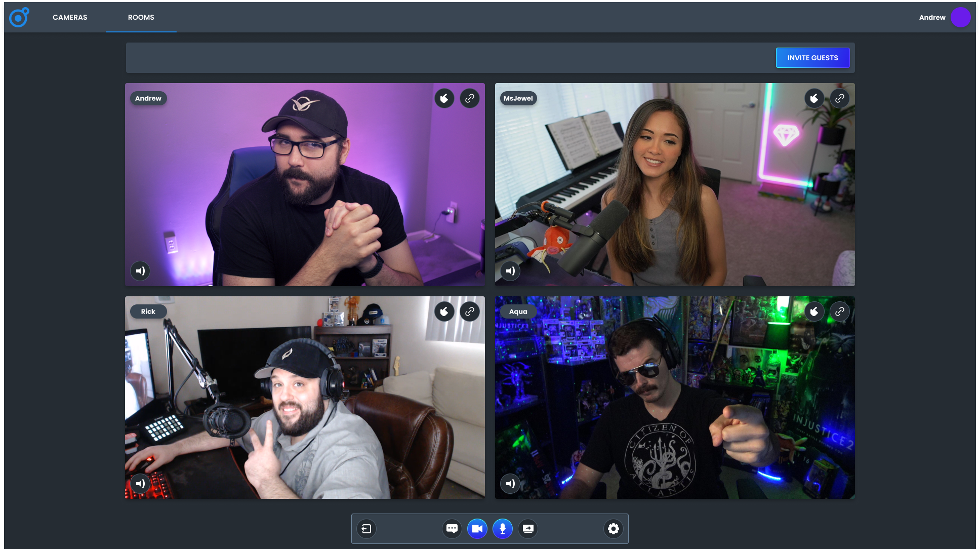This screenshot has width=980, height=549.
Task: Copy link icon on Rick's video
Action: (x=470, y=311)
